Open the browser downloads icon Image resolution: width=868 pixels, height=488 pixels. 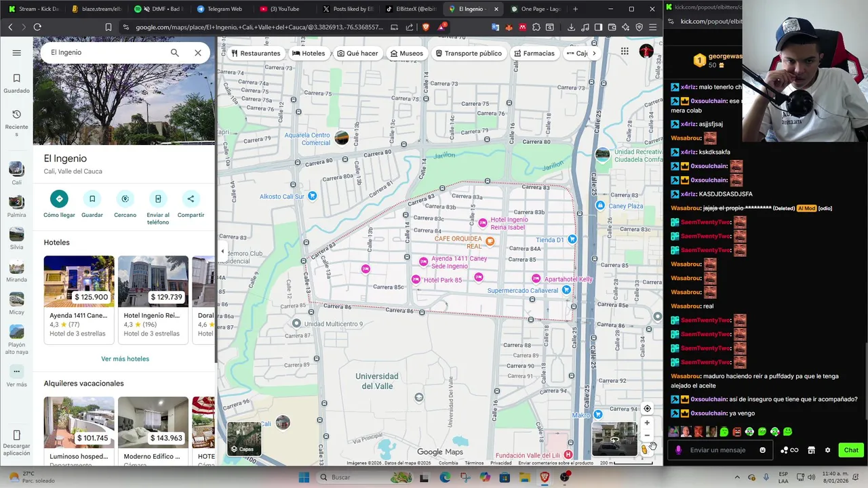coord(571,27)
